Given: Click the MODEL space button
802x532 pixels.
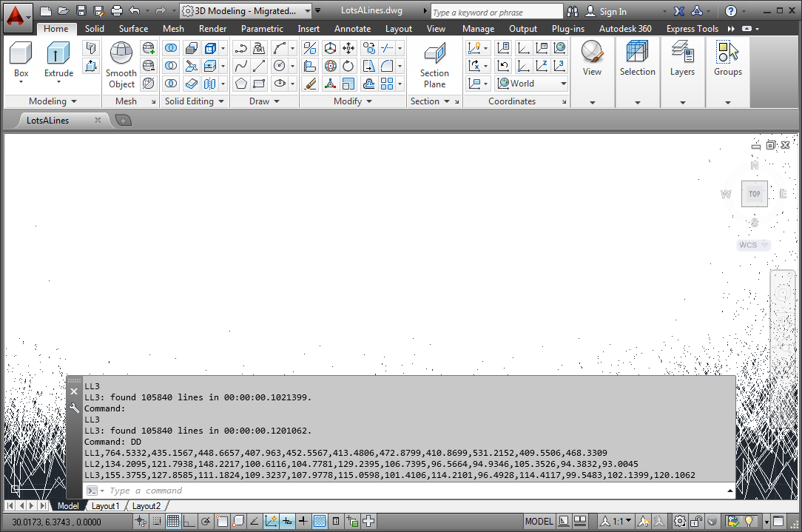Looking at the screenshot, I should [x=539, y=522].
